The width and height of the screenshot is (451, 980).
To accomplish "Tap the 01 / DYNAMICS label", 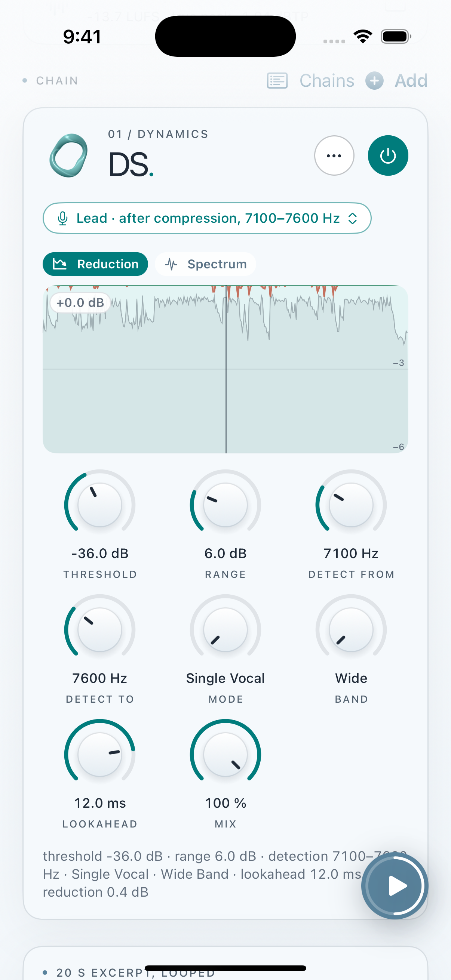I will (x=158, y=134).
